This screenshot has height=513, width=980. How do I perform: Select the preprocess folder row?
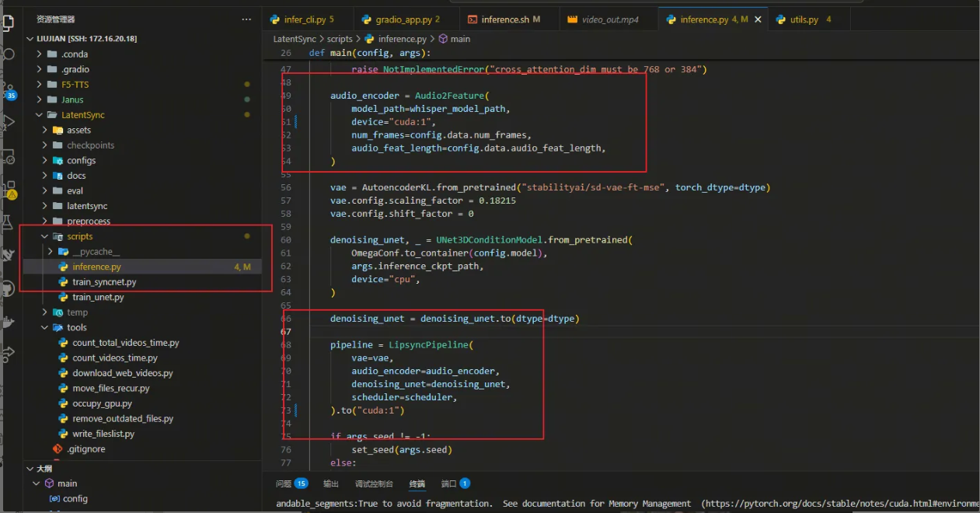point(143,221)
